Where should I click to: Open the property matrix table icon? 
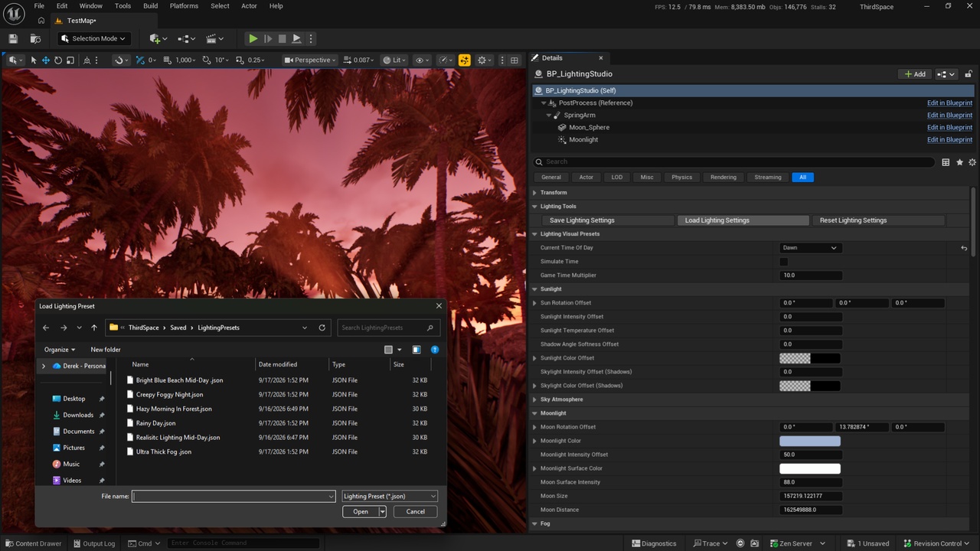pyautogui.click(x=946, y=162)
